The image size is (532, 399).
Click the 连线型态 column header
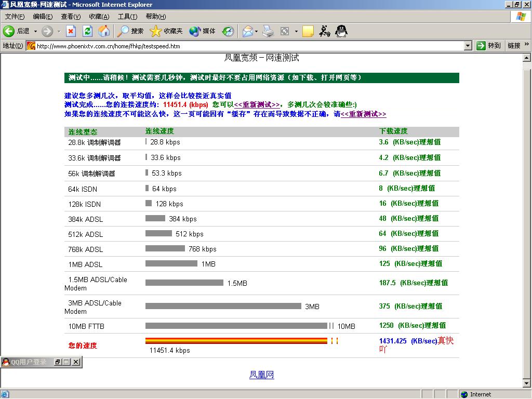(x=83, y=132)
